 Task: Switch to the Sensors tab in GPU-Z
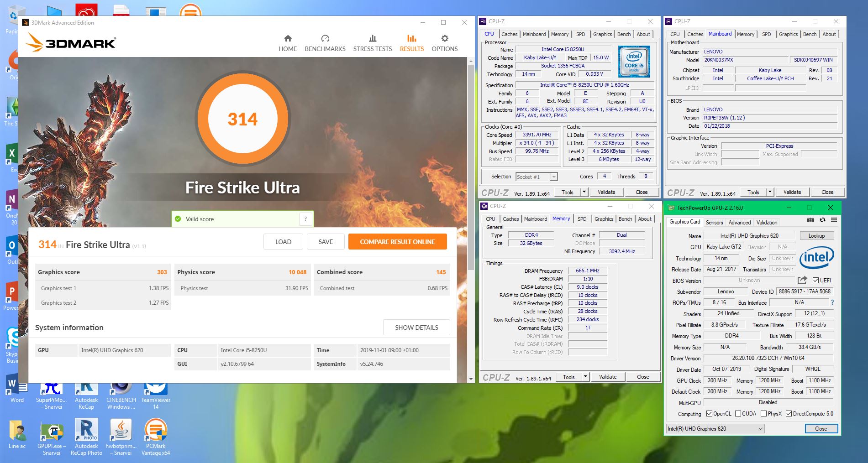pos(714,223)
